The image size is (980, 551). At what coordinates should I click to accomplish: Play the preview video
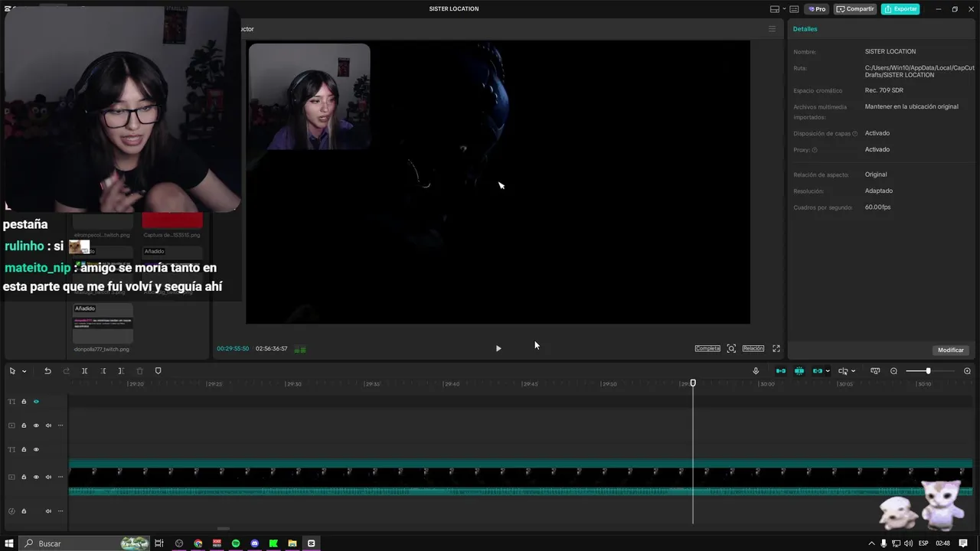point(498,348)
